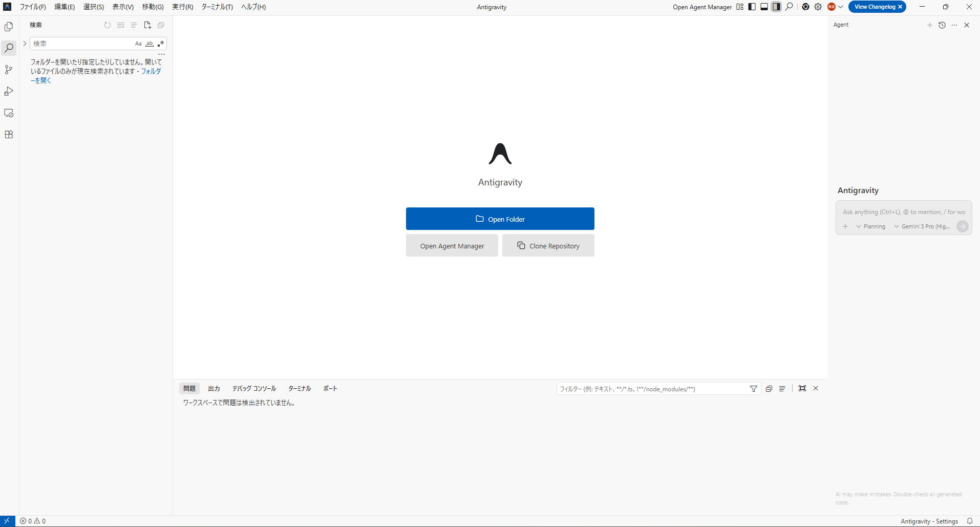Open past conversations history in Agent panel

pos(942,25)
